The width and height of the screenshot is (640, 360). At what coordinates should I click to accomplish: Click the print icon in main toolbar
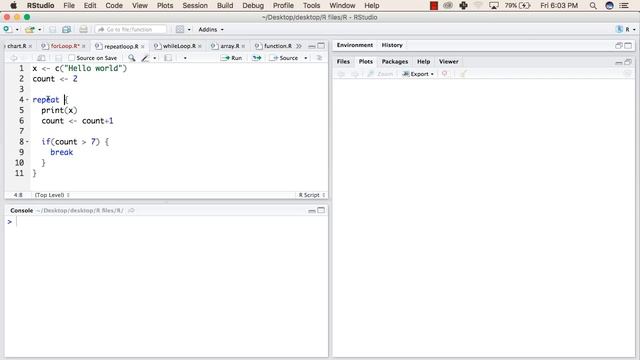point(83,29)
